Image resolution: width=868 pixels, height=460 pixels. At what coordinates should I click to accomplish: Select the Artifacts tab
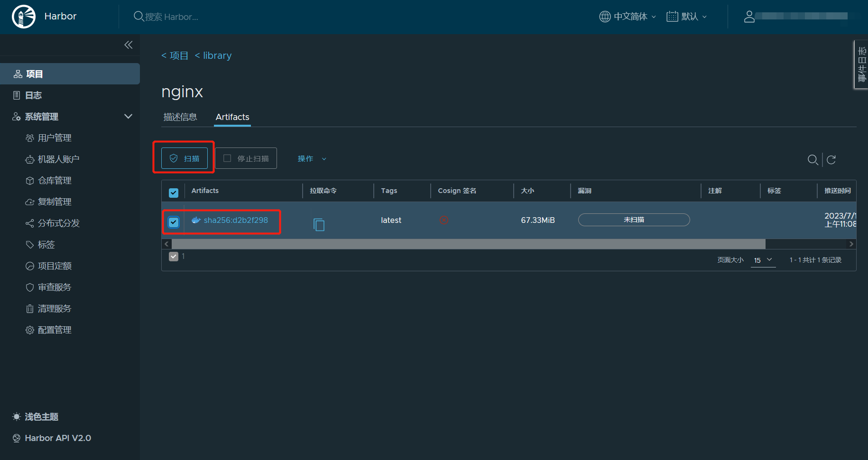coord(232,117)
